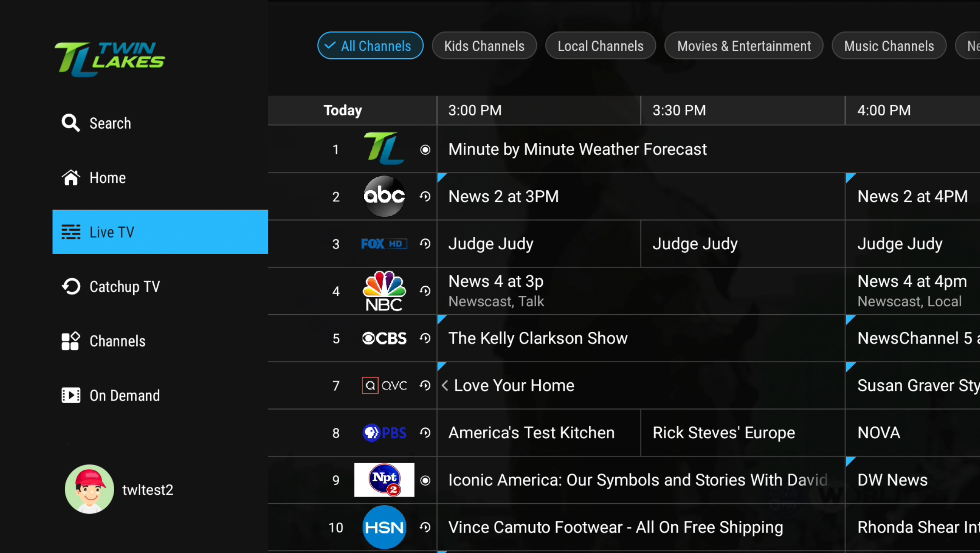Select NOVA on PBS
The height and width of the screenshot is (553, 980).
pos(913,433)
